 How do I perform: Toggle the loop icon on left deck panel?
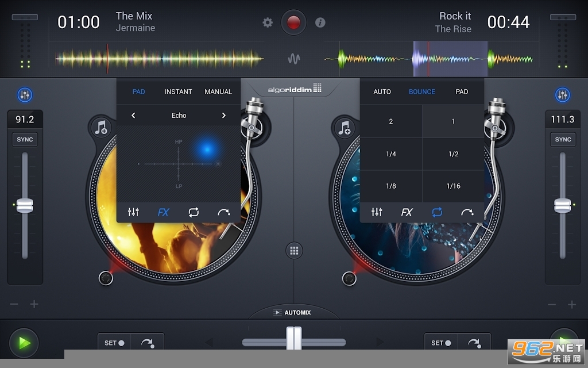[x=194, y=212]
